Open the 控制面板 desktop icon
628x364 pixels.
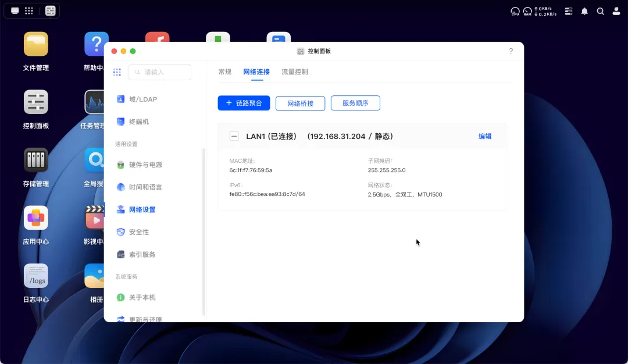35,102
